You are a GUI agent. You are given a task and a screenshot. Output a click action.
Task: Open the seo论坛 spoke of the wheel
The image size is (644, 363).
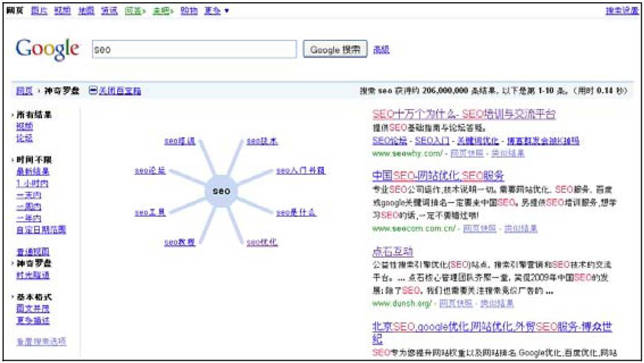150,170
